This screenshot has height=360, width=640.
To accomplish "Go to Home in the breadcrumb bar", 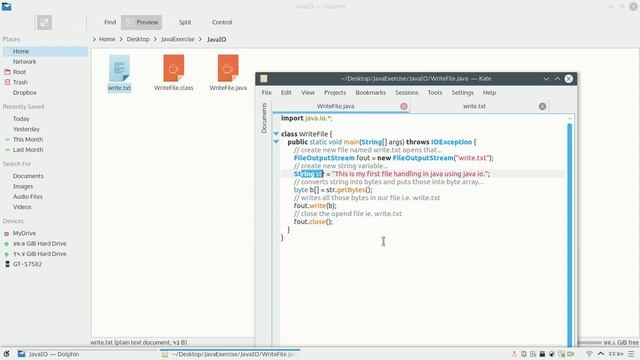I will click(107, 39).
